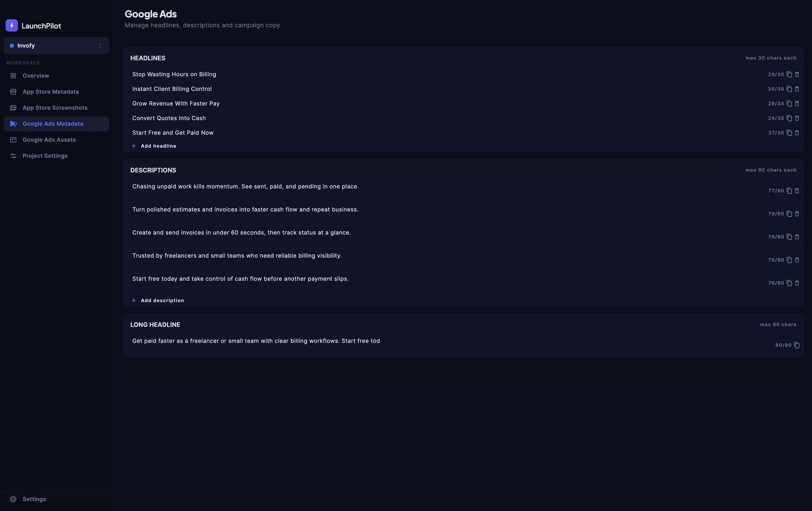Screen dimensions: 812x511
Task: Copy the 'Create and send invoices' description
Action: click(x=789, y=237)
